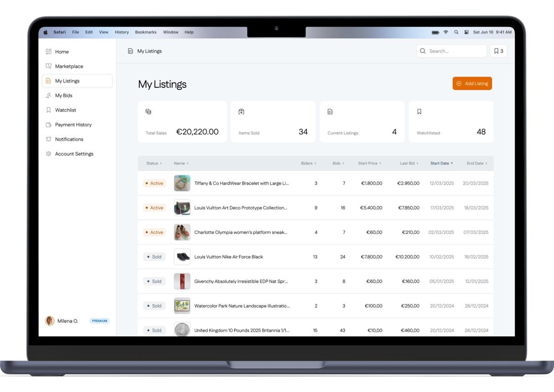The image size is (554, 392).
Task: Go to My Listings in sidebar
Action: pyautogui.click(x=77, y=81)
